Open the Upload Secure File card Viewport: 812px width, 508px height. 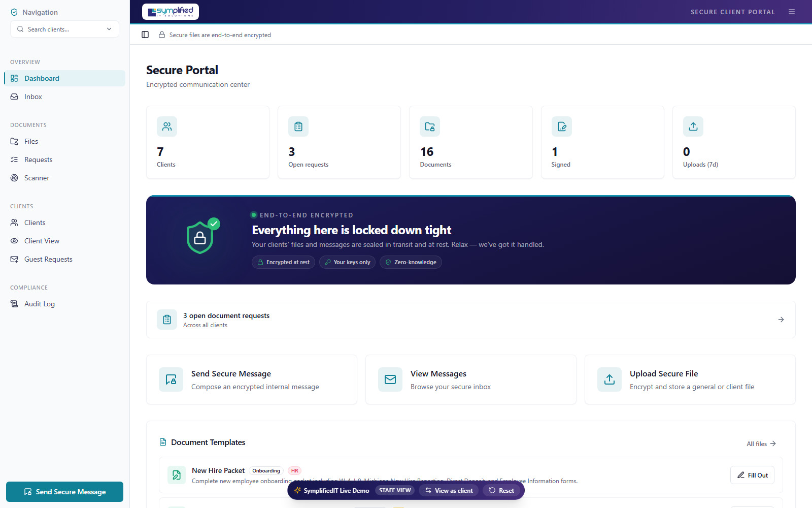[690, 379]
